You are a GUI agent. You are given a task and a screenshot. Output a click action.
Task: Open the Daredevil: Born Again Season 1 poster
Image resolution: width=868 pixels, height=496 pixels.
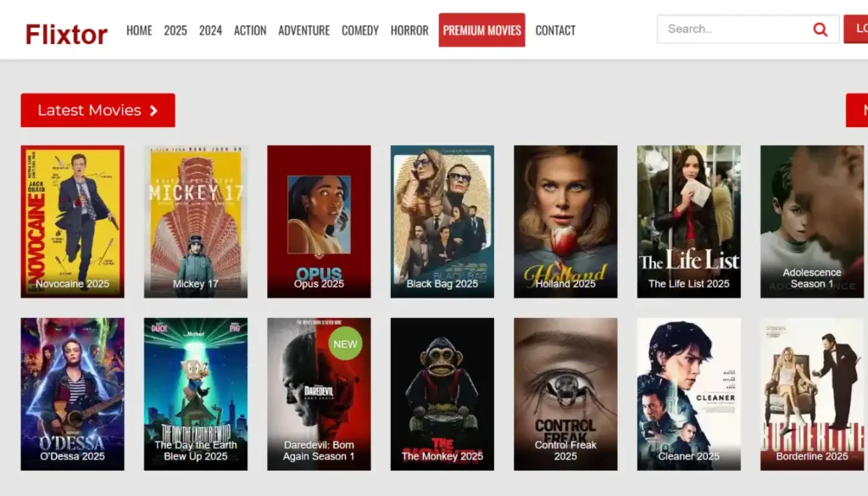click(x=319, y=394)
